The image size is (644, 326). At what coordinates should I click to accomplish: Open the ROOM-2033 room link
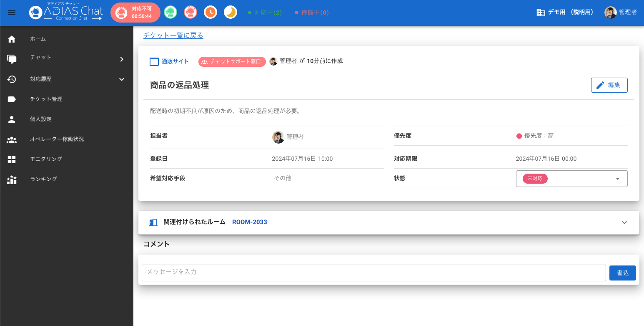[249, 222]
